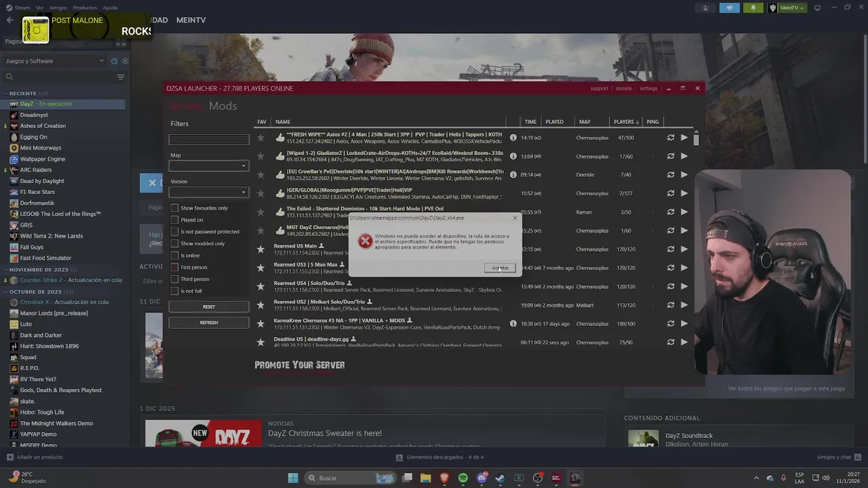Refresh the GladiatorZ server row
The height and width of the screenshot is (488, 868).
click(671, 156)
